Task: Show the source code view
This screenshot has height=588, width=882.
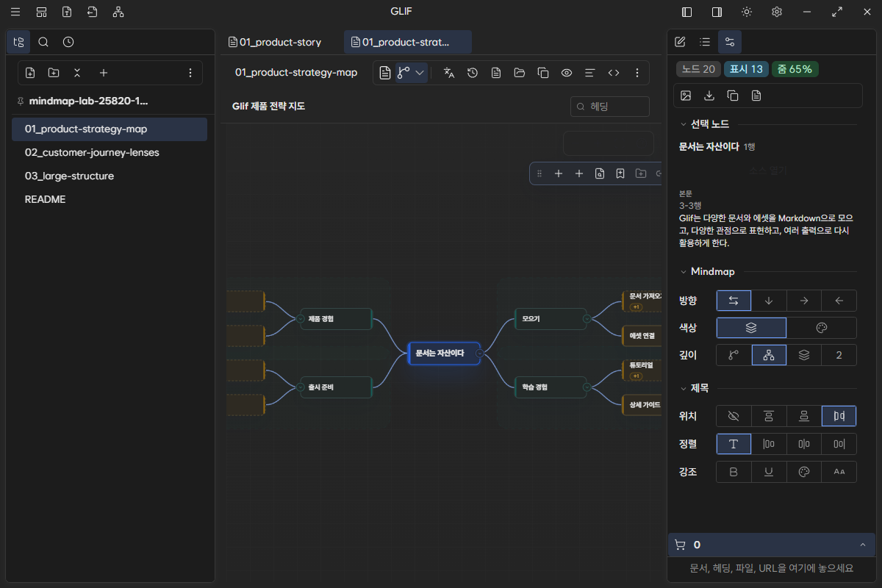Action: click(x=614, y=73)
